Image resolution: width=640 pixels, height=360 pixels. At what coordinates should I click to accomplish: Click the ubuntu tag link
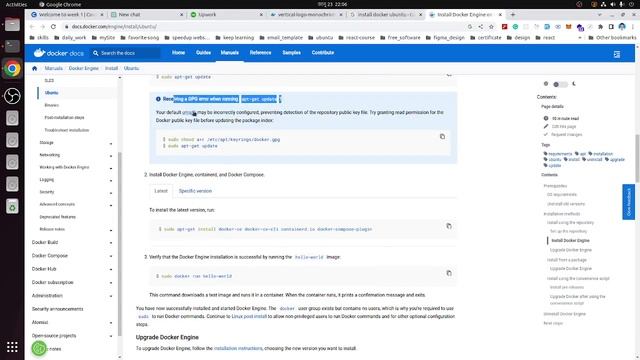tap(555, 160)
